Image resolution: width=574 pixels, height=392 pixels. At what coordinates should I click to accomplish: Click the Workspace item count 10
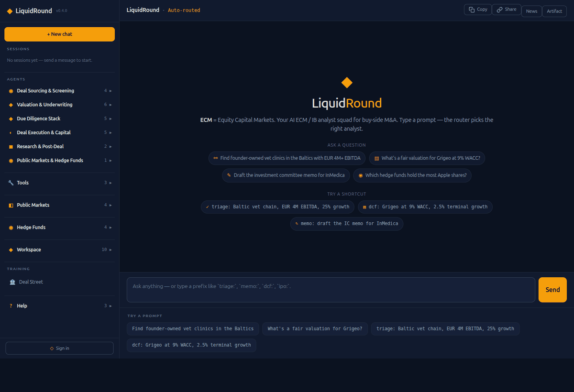coord(104,250)
